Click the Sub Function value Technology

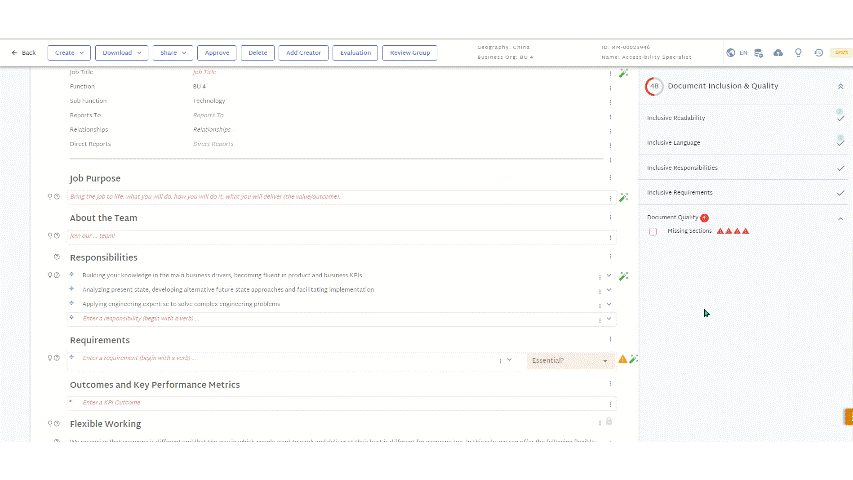coord(209,101)
